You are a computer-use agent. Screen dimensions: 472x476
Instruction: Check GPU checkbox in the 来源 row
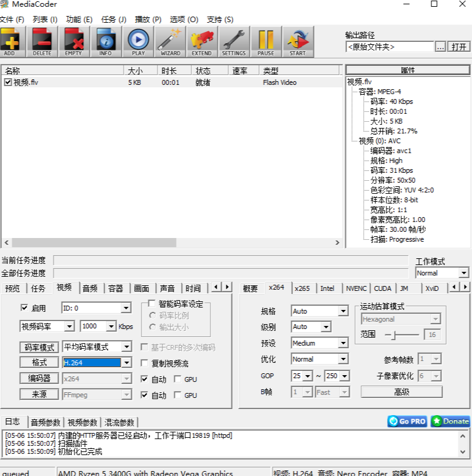click(x=178, y=395)
